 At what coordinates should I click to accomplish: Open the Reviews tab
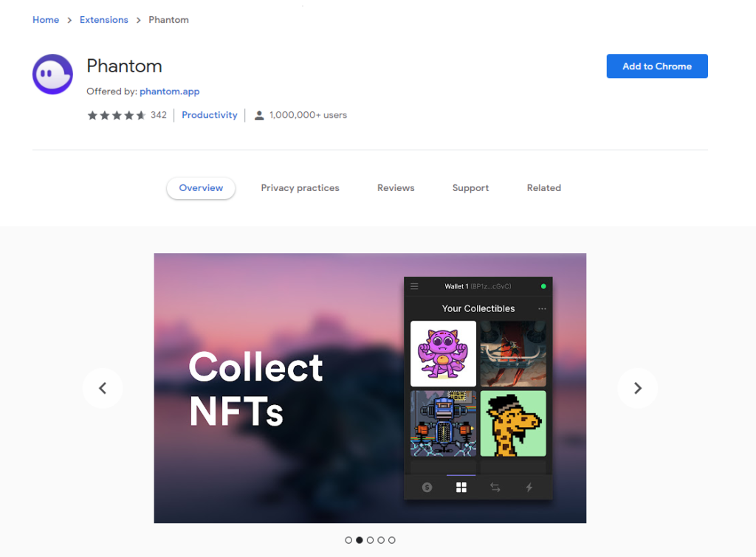(396, 188)
